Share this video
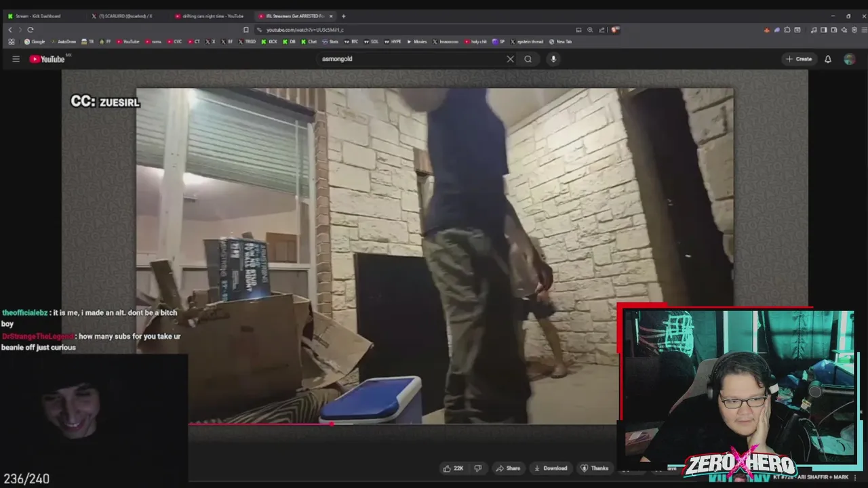The image size is (868, 488). coord(508,468)
